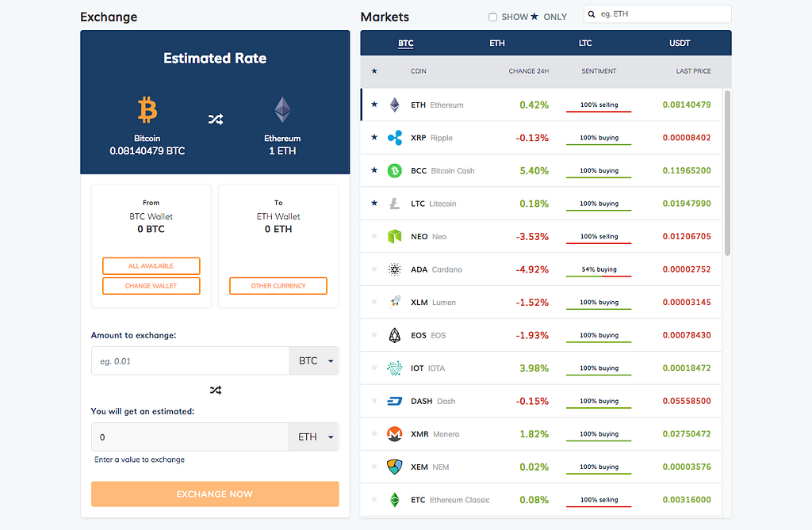
Task: Click the shuffle icon below amount field
Action: [216, 390]
